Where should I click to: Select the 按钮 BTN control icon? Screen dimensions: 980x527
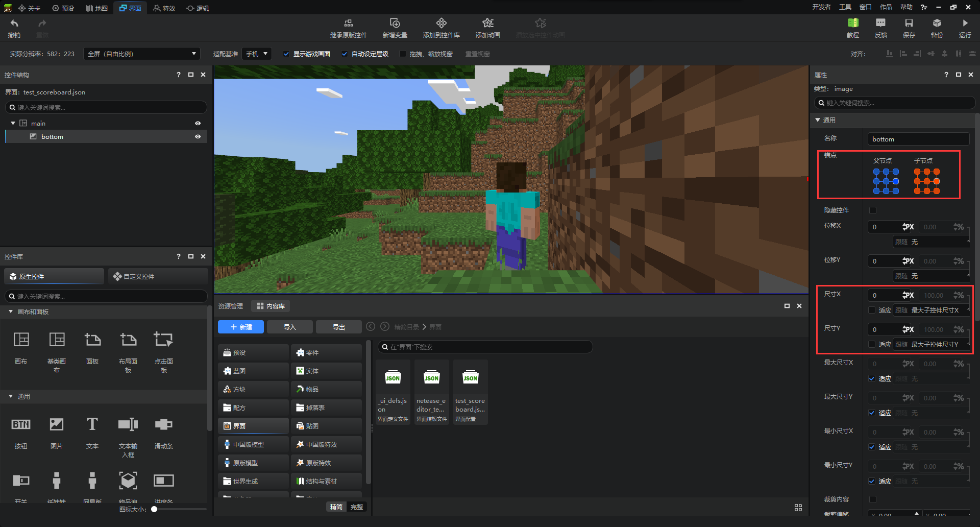(21, 424)
